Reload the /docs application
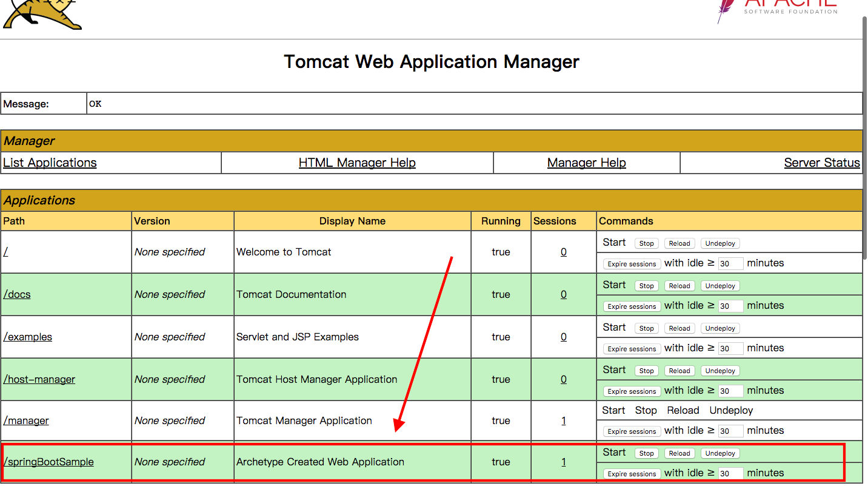The image size is (868, 486). coord(679,286)
